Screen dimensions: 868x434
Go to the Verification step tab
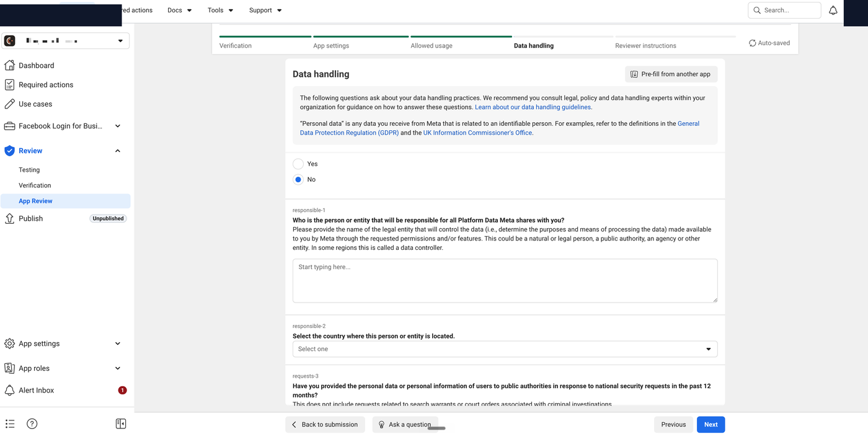coord(236,46)
